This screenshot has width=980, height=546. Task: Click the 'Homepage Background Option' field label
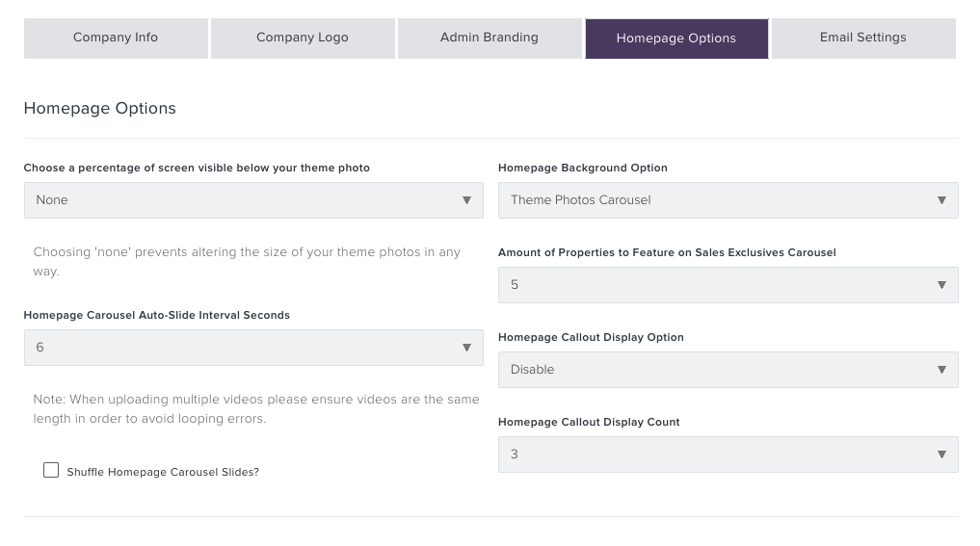(x=582, y=168)
